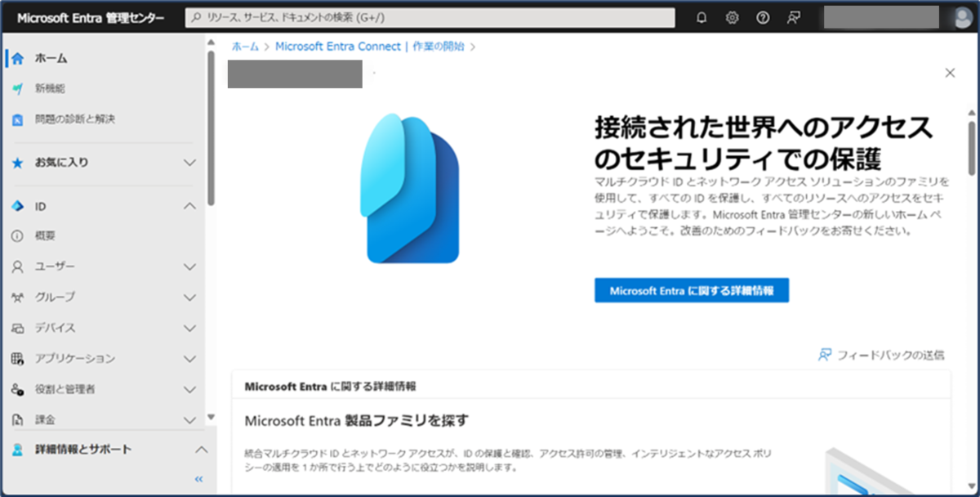Click the resource search input field
980x497 pixels.
click(x=430, y=18)
